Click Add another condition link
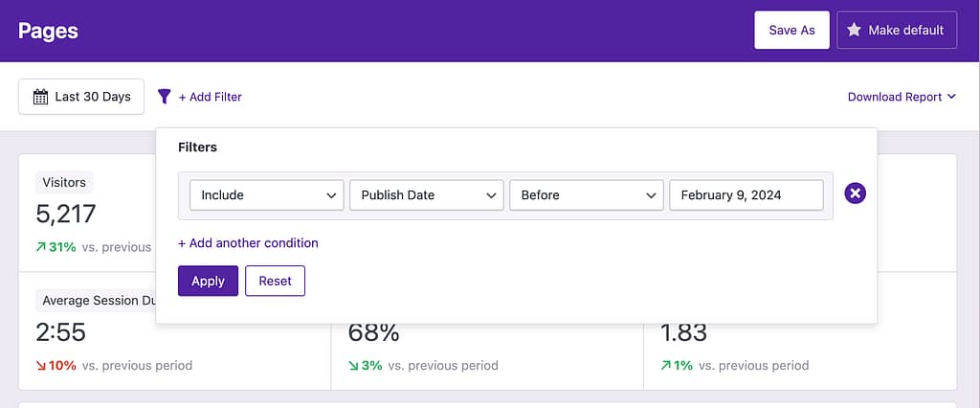This screenshot has height=408, width=980. pos(248,243)
